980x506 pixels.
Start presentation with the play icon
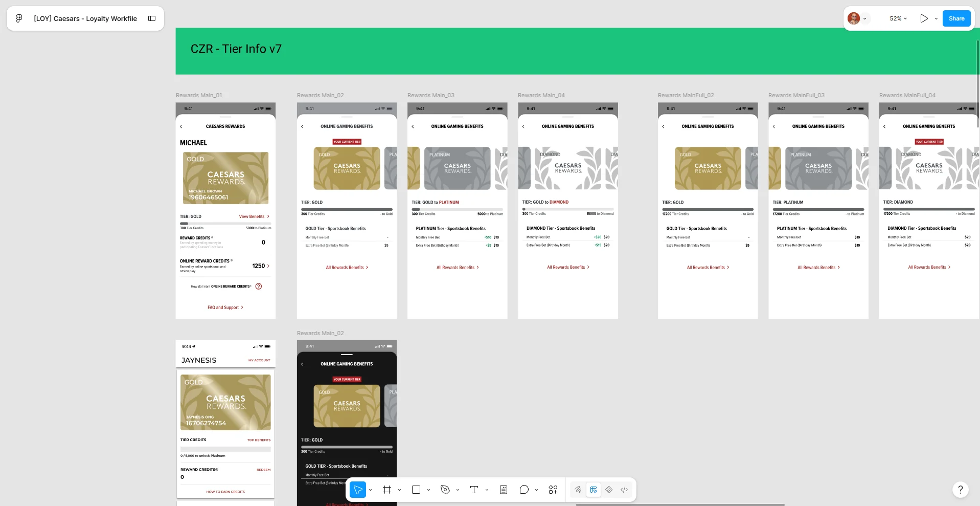tap(924, 18)
